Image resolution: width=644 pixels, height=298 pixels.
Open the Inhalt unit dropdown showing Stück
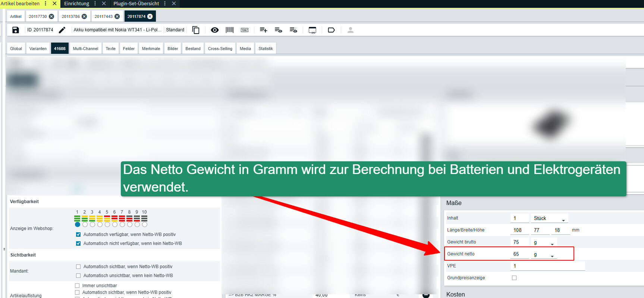[549, 218]
